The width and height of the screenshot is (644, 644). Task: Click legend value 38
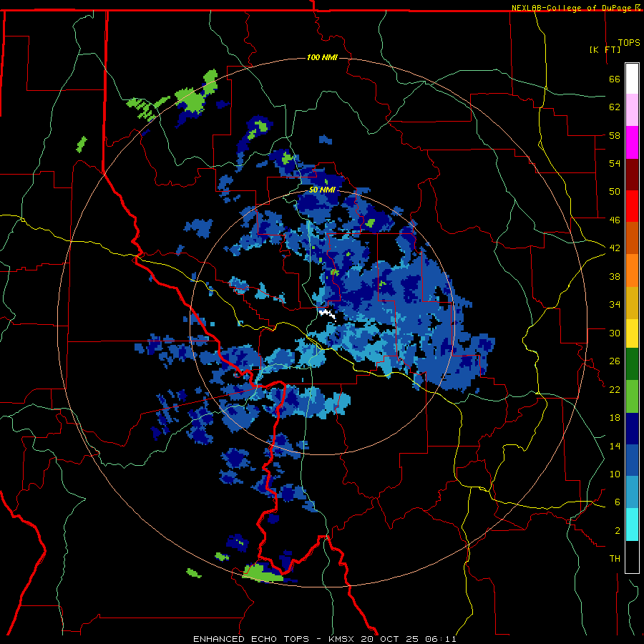pos(615,276)
